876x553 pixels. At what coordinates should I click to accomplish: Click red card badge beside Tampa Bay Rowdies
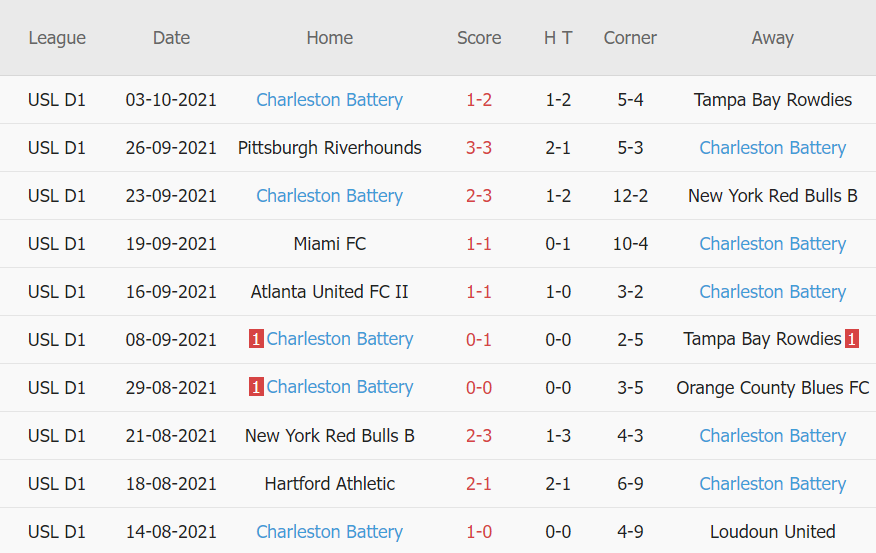[x=851, y=340]
